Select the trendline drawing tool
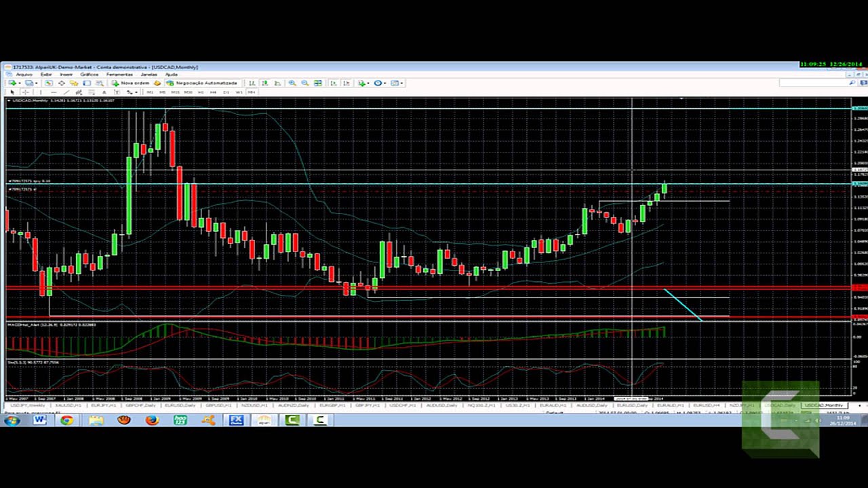This screenshot has height=488, width=868. point(66,92)
